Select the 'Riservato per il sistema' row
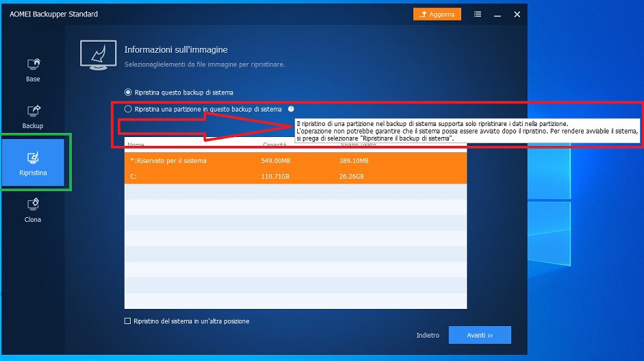This screenshot has height=361, width=644. pyautogui.click(x=295, y=161)
